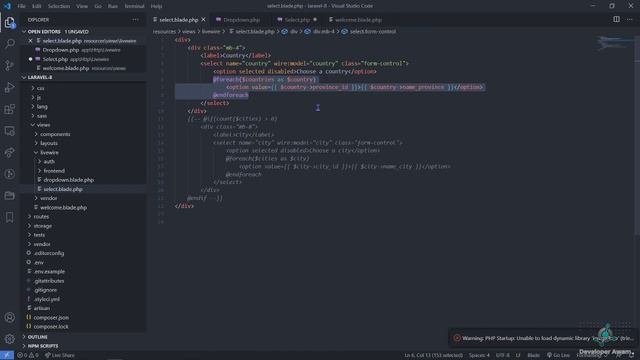Open the Extensions view
The image size is (640, 360).
tap(9, 109)
